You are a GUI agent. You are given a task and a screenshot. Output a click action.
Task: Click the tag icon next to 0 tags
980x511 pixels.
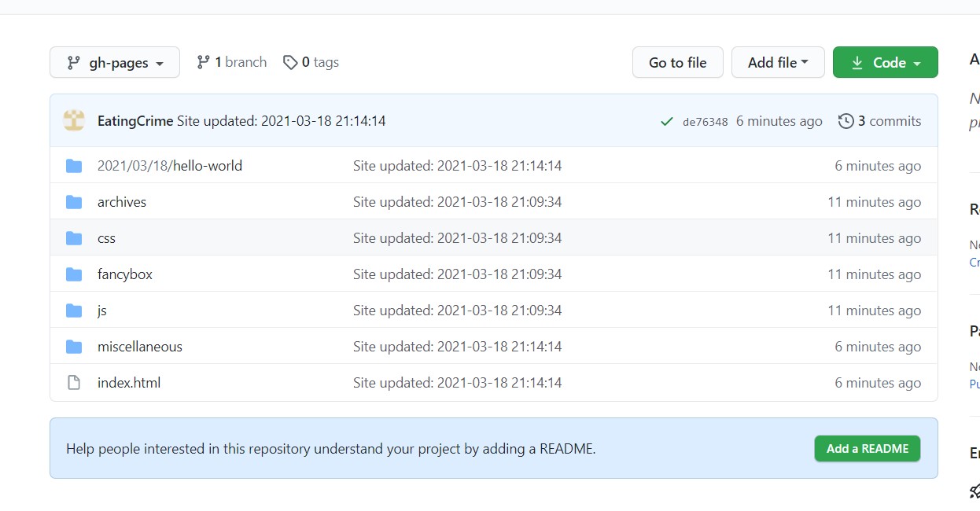pyautogui.click(x=290, y=62)
